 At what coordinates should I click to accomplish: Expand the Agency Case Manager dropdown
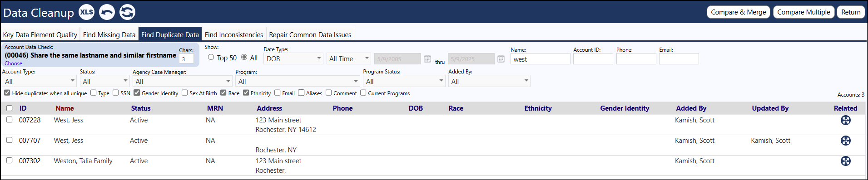[x=183, y=81]
